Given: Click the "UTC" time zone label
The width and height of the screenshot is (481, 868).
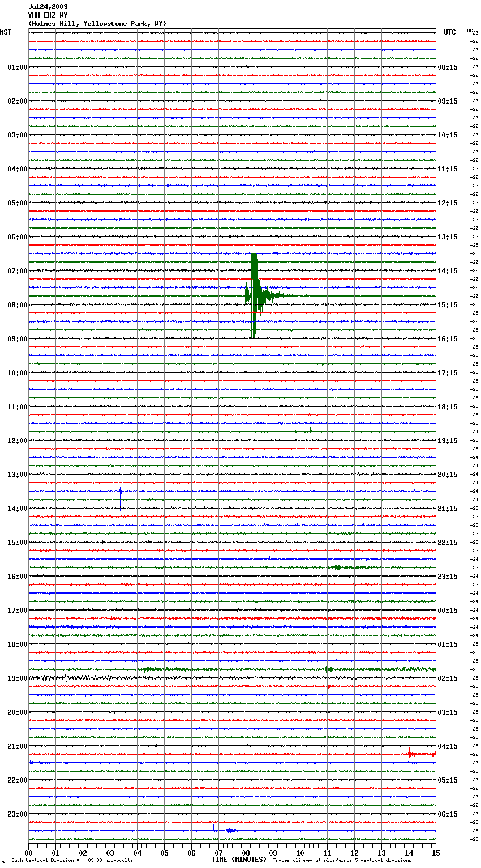Looking at the screenshot, I should [x=450, y=32].
